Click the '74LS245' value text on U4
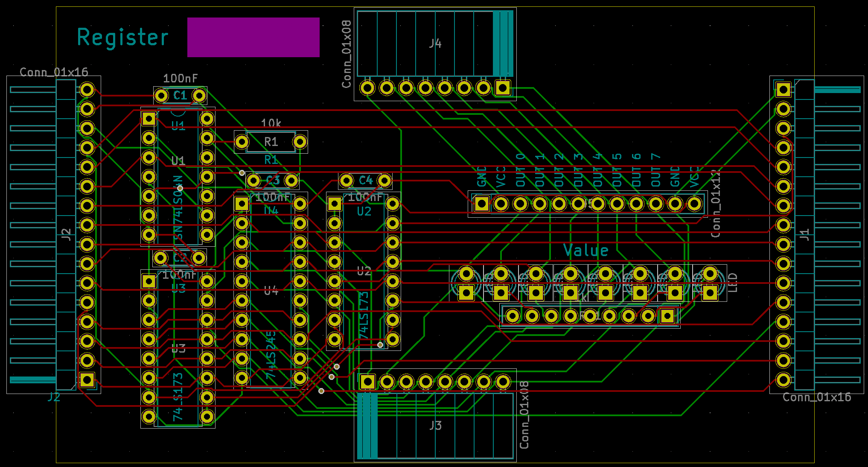 (x=271, y=355)
